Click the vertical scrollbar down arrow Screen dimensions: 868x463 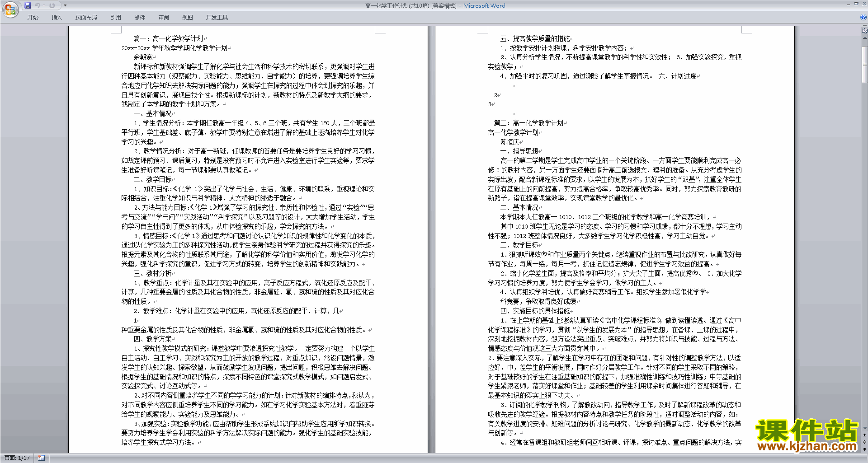coord(865,428)
